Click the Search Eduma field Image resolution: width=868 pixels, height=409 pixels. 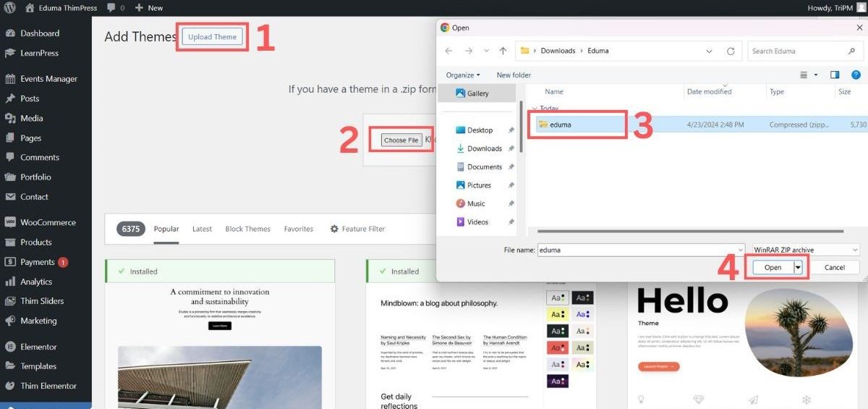pos(804,51)
